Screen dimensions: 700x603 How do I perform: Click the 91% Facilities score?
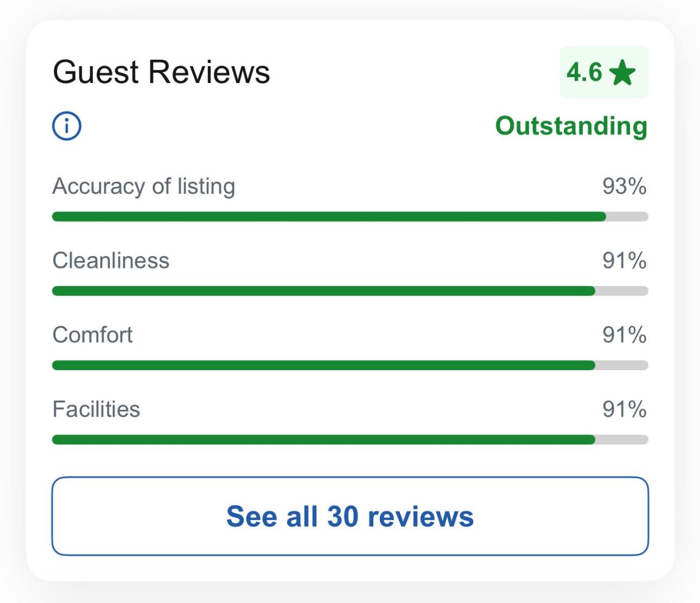tap(625, 409)
